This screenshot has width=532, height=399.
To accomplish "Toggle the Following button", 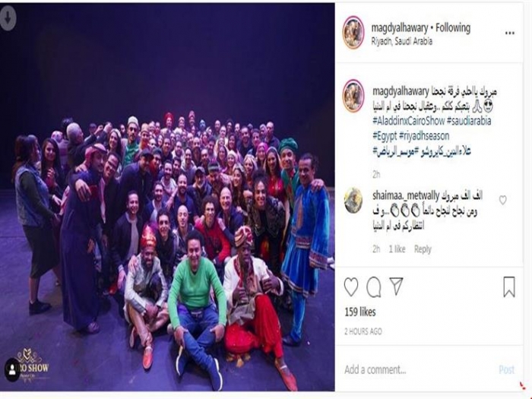I will click(453, 28).
